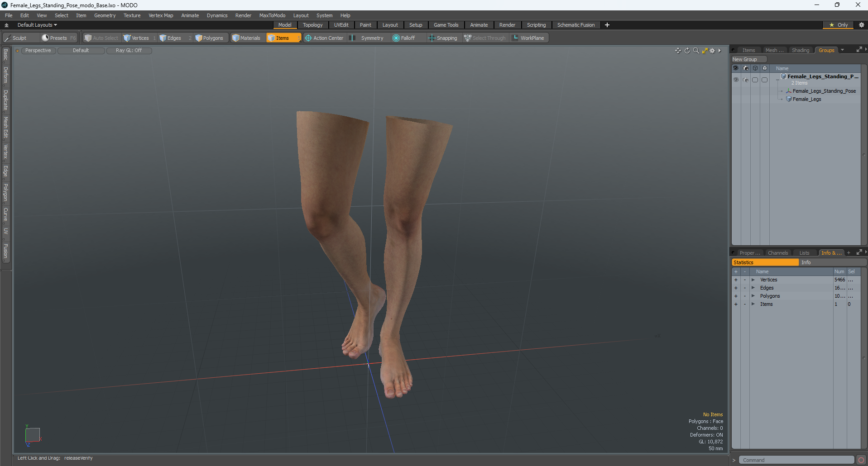This screenshot has height=466, width=868.
Task: Click the Command input field
Action: click(796, 460)
